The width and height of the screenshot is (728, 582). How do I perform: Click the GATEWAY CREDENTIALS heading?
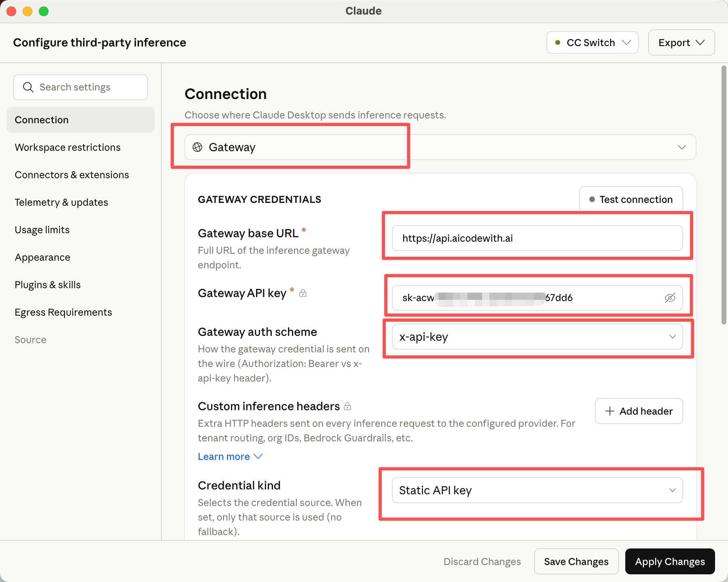(x=259, y=199)
